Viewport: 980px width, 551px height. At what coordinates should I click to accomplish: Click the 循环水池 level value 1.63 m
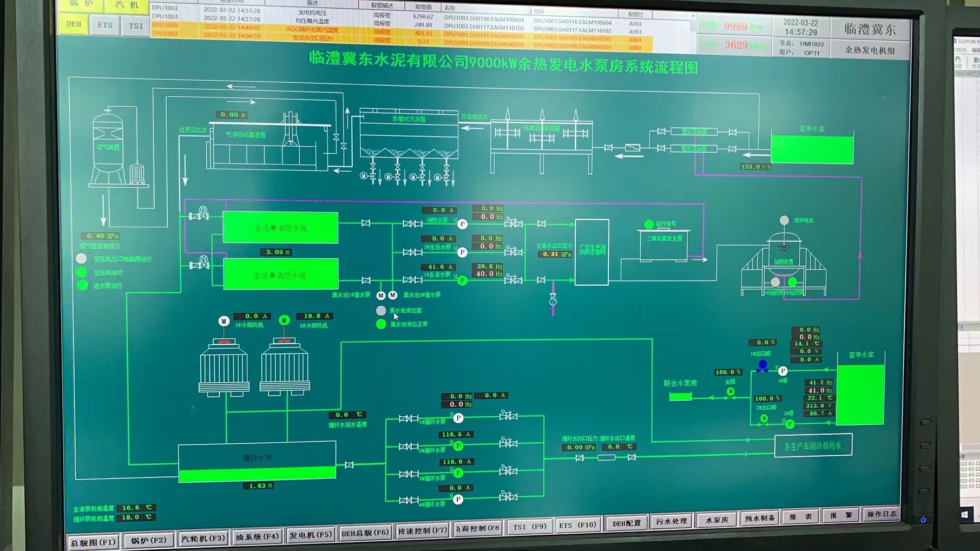[258, 486]
